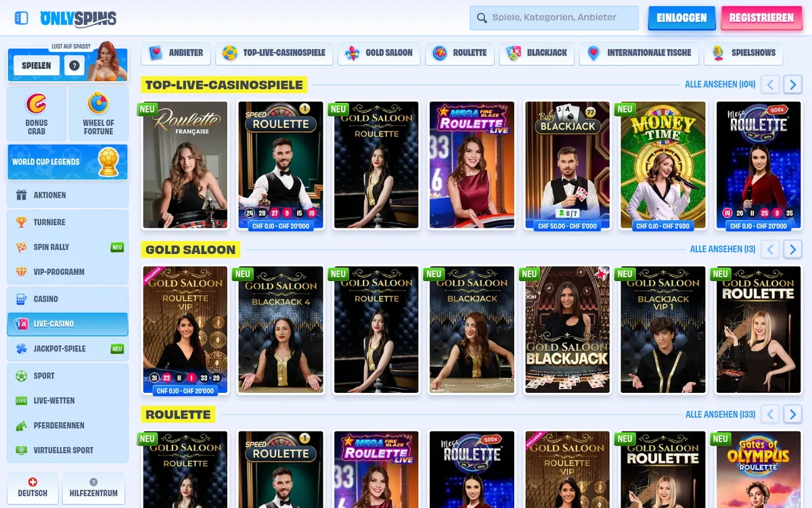Focus the search field for Spiele, Kategorien, Anbieter
Image resolution: width=812 pixels, height=508 pixels.
click(x=554, y=18)
